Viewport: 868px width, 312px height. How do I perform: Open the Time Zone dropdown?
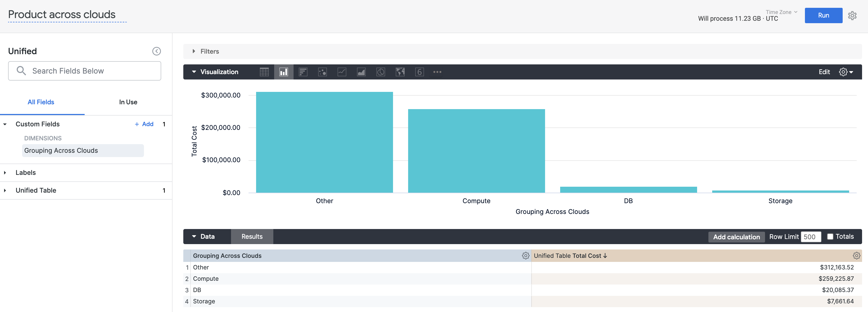[x=781, y=12]
